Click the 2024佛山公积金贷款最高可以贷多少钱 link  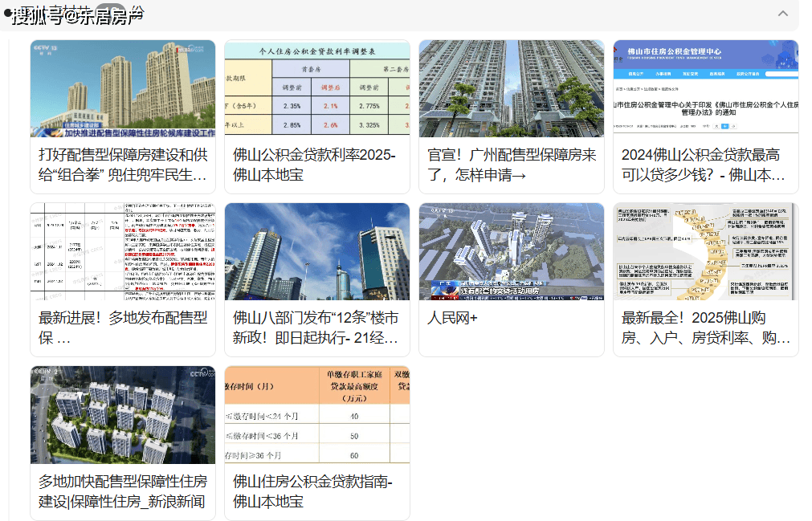(x=704, y=165)
